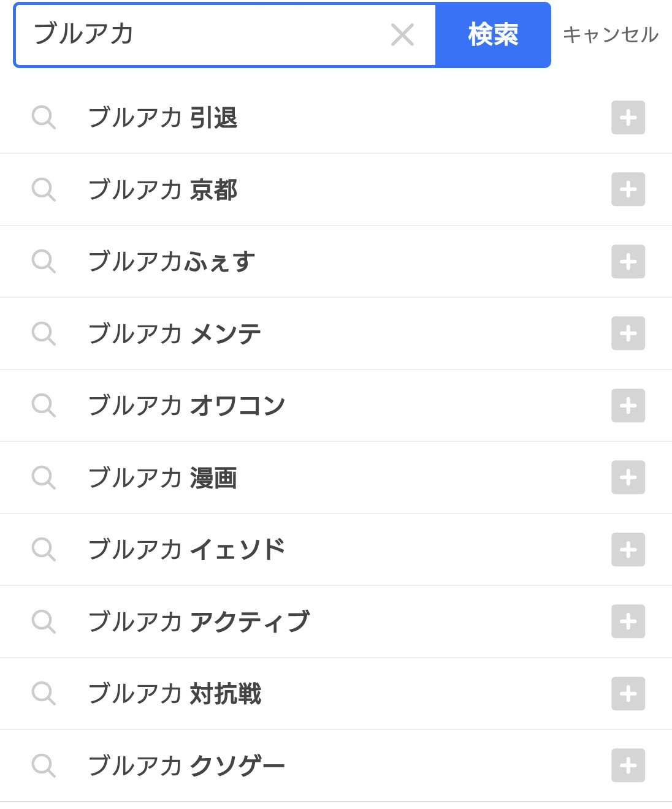The width and height of the screenshot is (672, 809).
Task: Click magnifier icon beside ブルアカ メンテ
Action: (44, 333)
